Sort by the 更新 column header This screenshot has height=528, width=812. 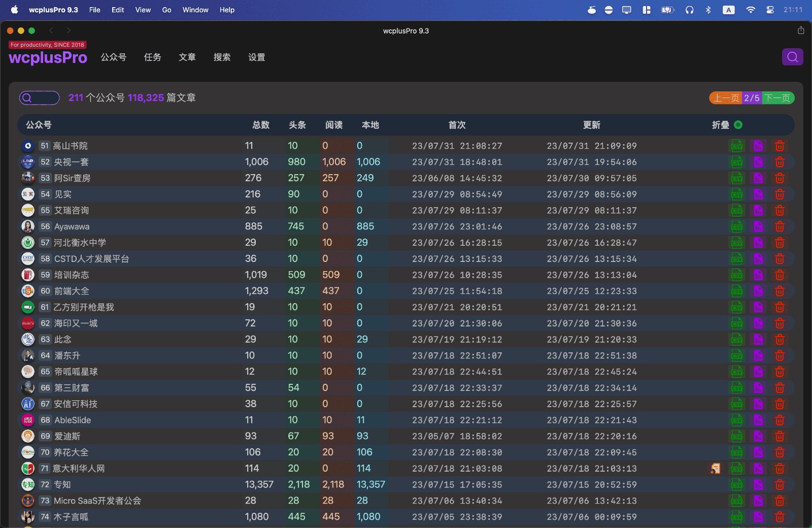pyautogui.click(x=591, y=125)
